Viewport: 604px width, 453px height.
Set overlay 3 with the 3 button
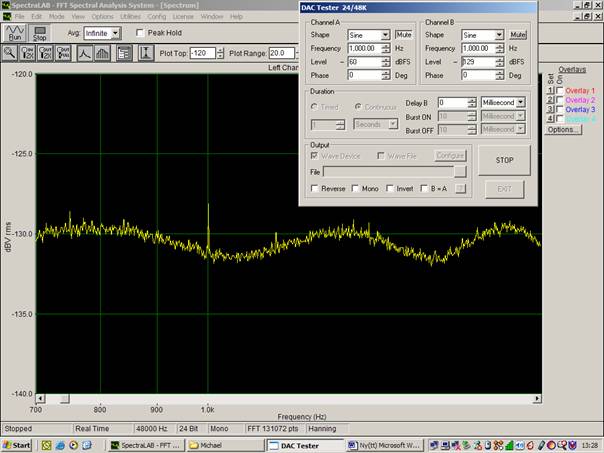tap(550, 109)
